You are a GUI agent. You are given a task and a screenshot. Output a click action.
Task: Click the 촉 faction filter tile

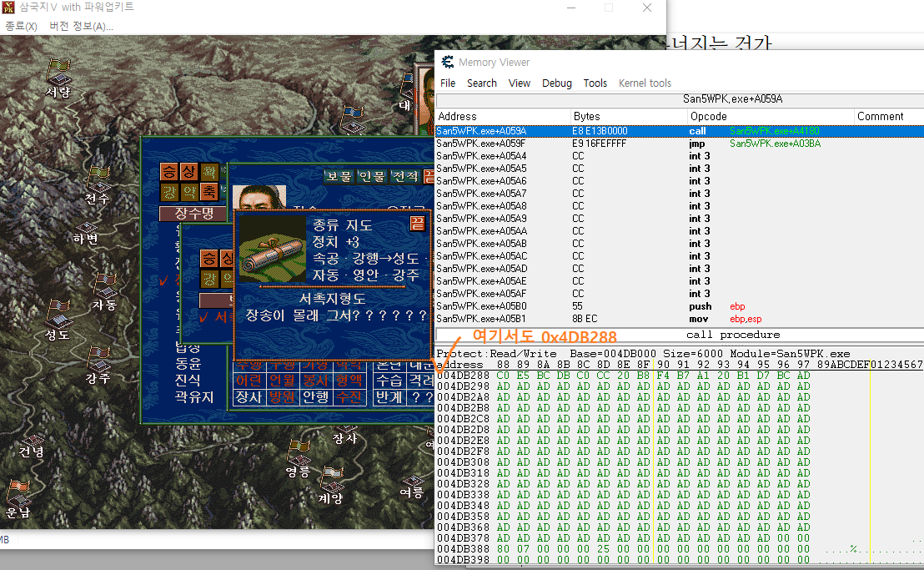click(x=208, y=192)
